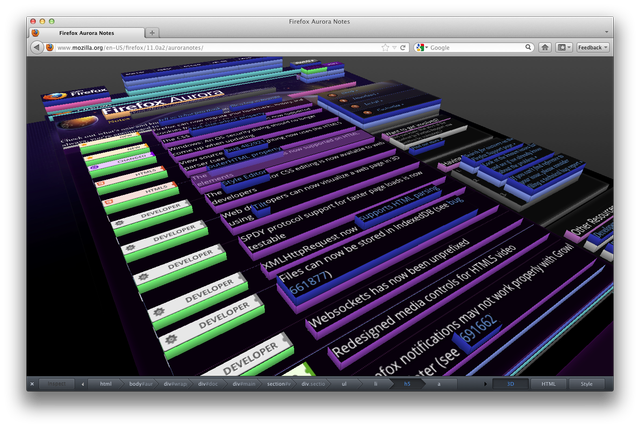Select the html breadcrumb
The height and width of the screenshot is (428, 640).
coord(106,384)
